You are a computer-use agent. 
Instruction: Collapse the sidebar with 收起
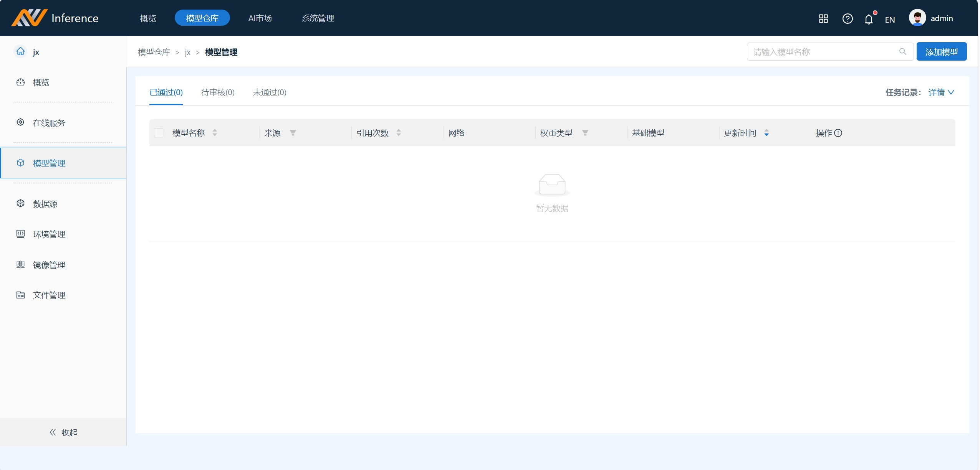point(63,432)
